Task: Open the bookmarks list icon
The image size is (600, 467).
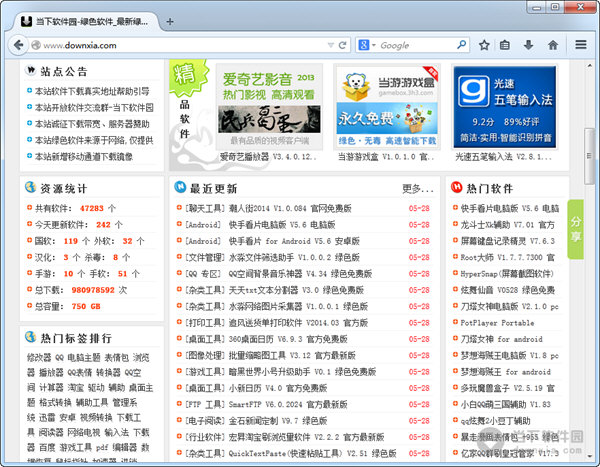Action: (x=505, y=45)
